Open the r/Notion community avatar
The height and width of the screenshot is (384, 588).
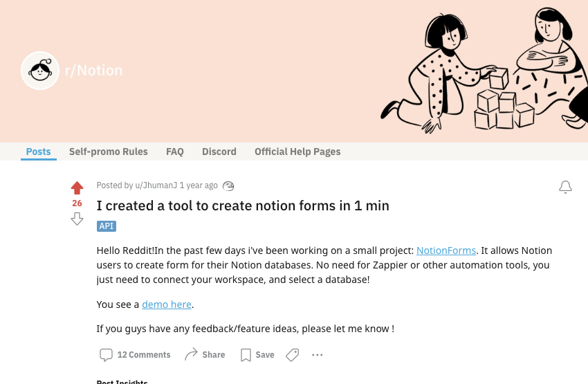(x=40, y=71)
